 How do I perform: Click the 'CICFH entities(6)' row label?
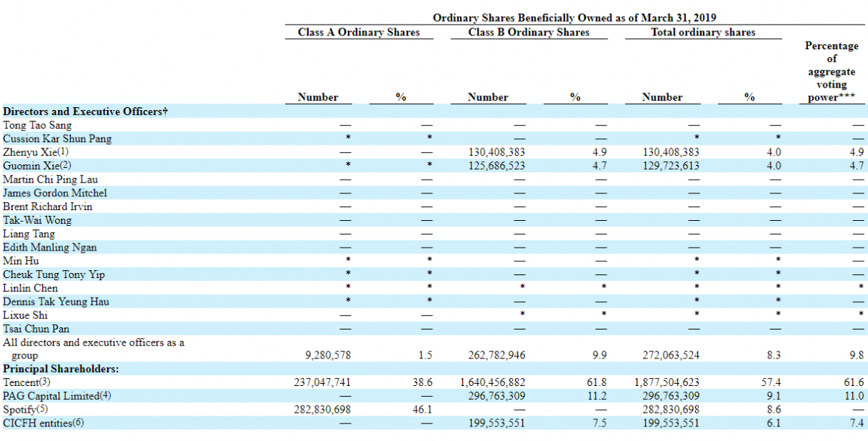point(43,423)
